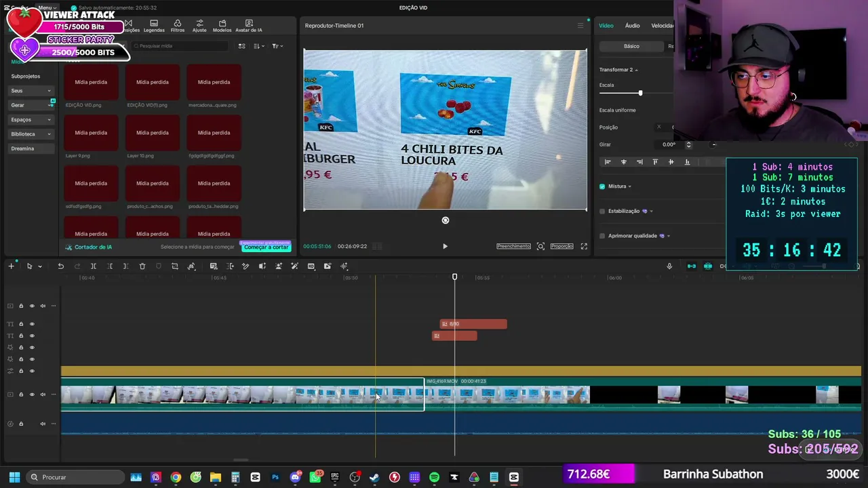Collapse the Transformar 2 section
868x488 pixels.
pyautogui.click(x=636, y=70)
